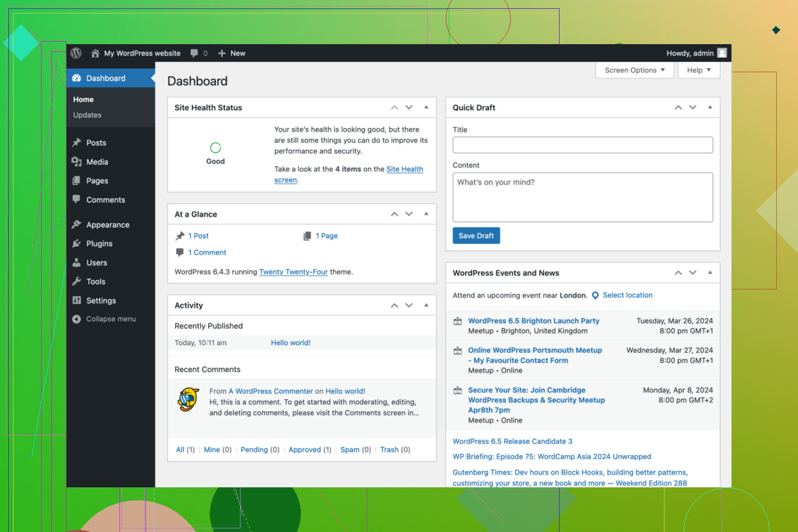Click the Users person icon in sidebar

tap(76, 262)
